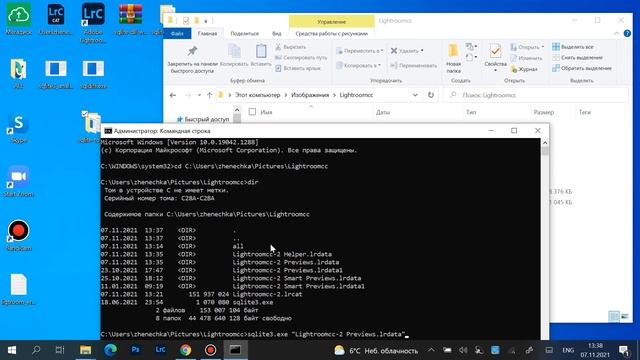Open Microsoft Edge from the taskbar

click(x=110, y=350)
